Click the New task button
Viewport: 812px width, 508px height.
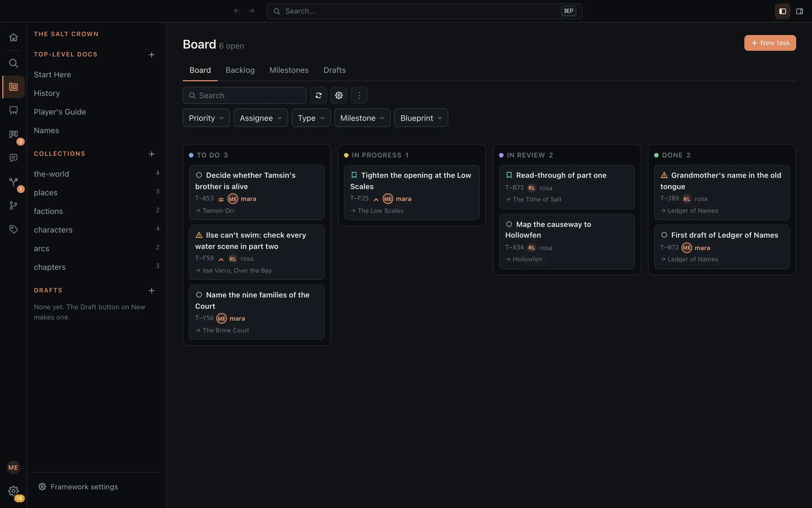pos(770,43)
